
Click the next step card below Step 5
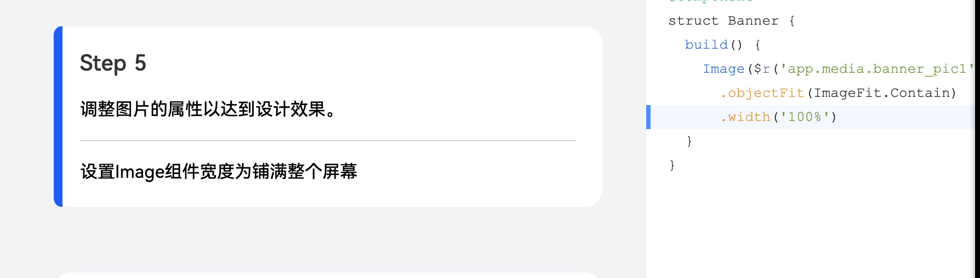(328, 275)
